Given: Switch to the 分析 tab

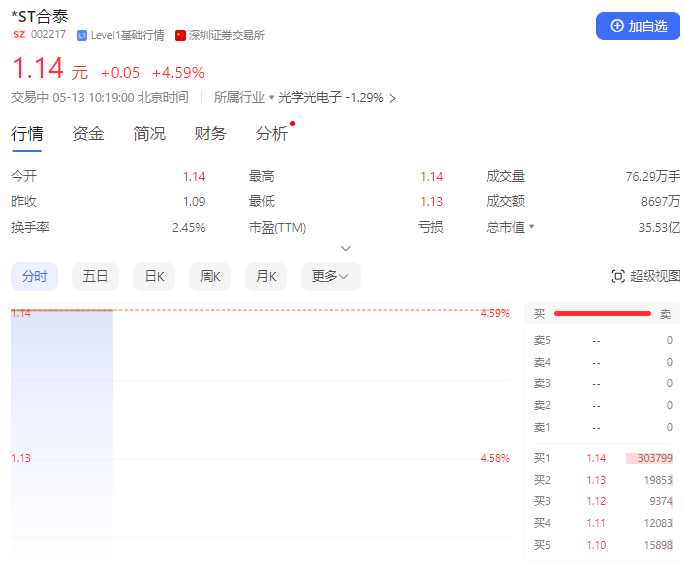Looking at the screenshot, I should [271, 133].
